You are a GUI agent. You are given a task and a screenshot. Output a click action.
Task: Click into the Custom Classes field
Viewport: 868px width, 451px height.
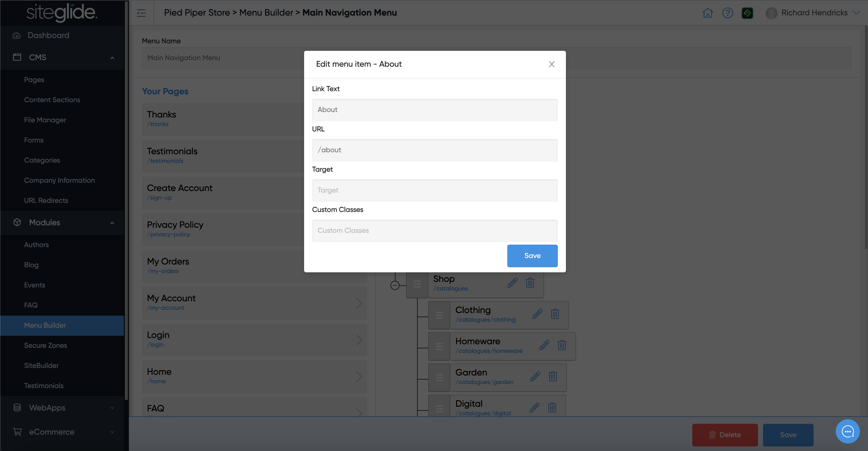click(435, 230)
